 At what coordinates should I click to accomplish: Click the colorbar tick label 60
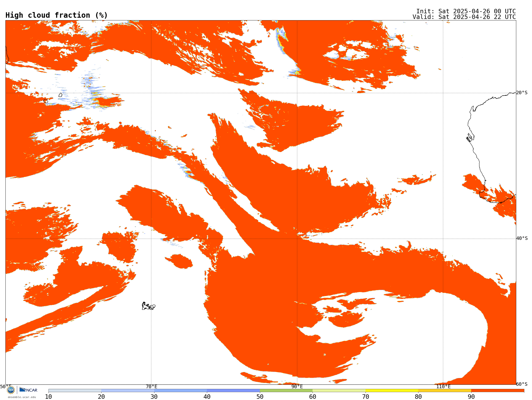pos(313,397)
